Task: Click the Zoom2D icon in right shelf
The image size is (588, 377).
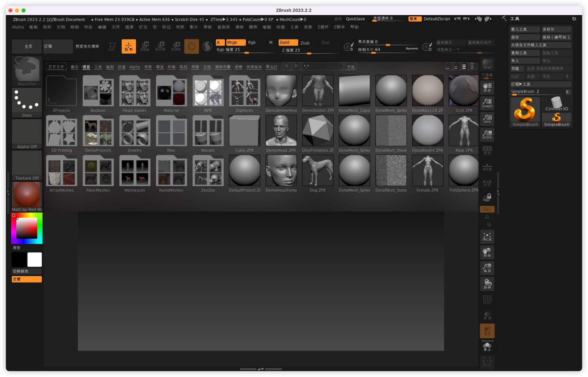Action: [487, 103]
